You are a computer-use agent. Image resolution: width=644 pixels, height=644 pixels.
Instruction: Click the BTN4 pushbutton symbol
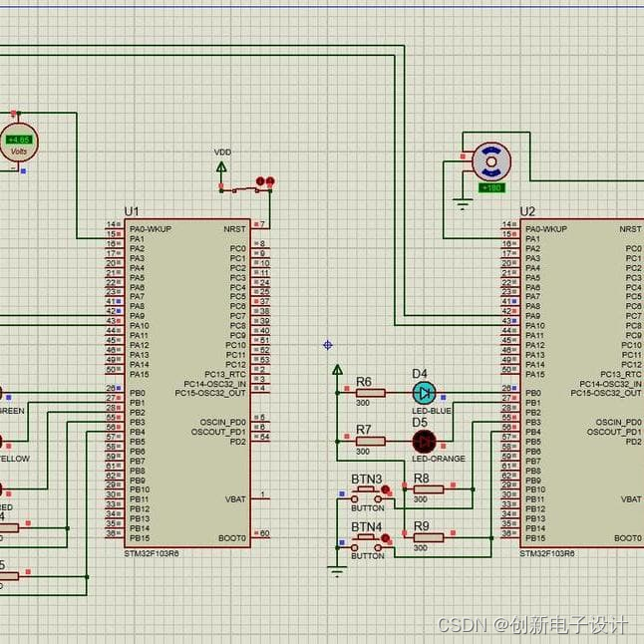(x=366, y=542)
